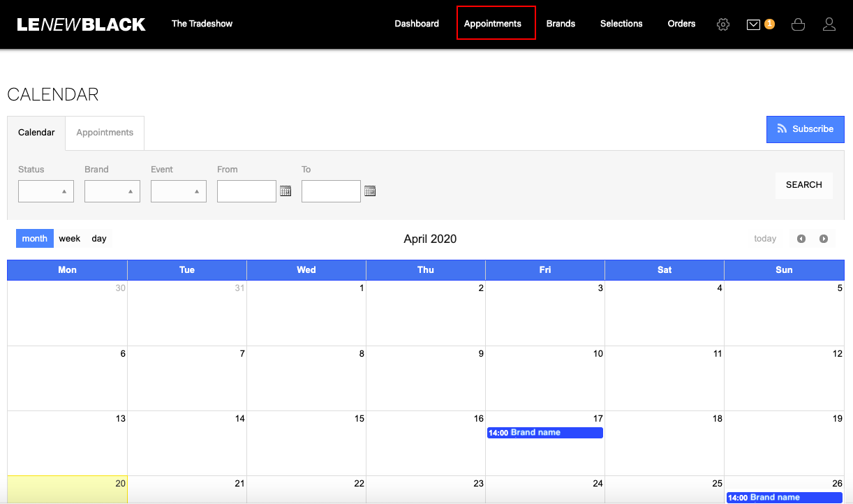Screen dimensions: 853x504
Task: Open the messages envelope icon
Action: 753,24
